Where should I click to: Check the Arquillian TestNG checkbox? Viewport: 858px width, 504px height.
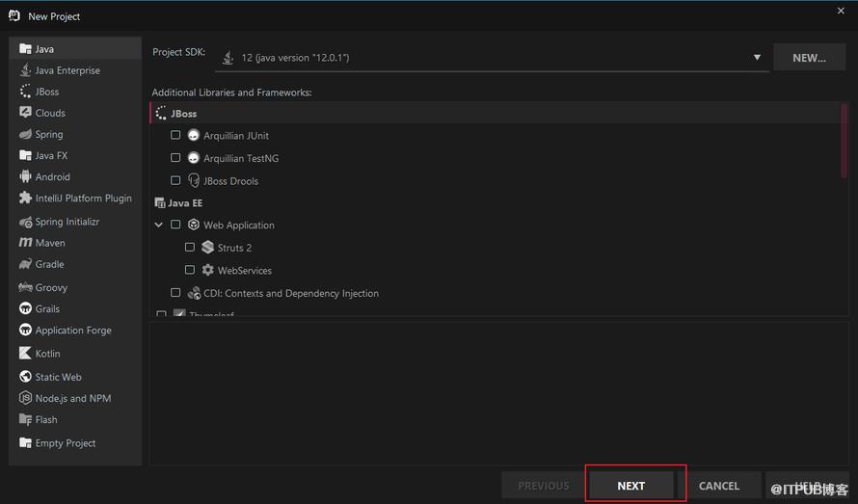[x=175, y=158]
